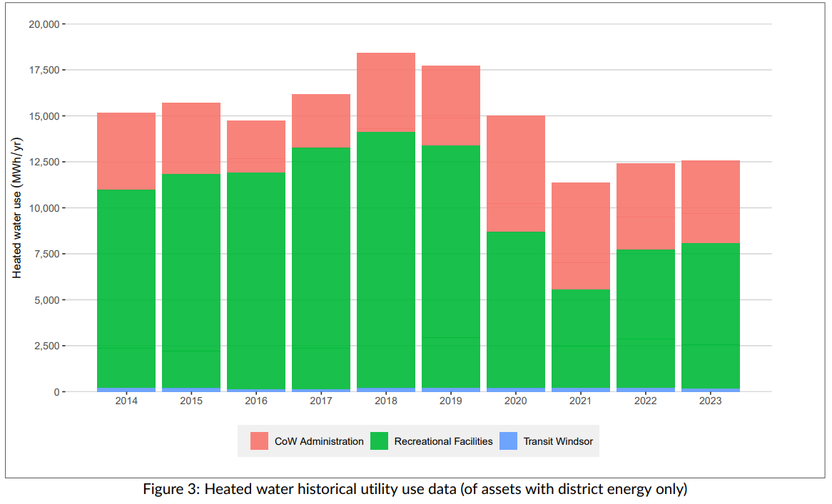Image resolution: width=832 pixels, height=504 pixels.
Task: Click the blue segment of the 2020 bar
Action: tap(515, 389)
